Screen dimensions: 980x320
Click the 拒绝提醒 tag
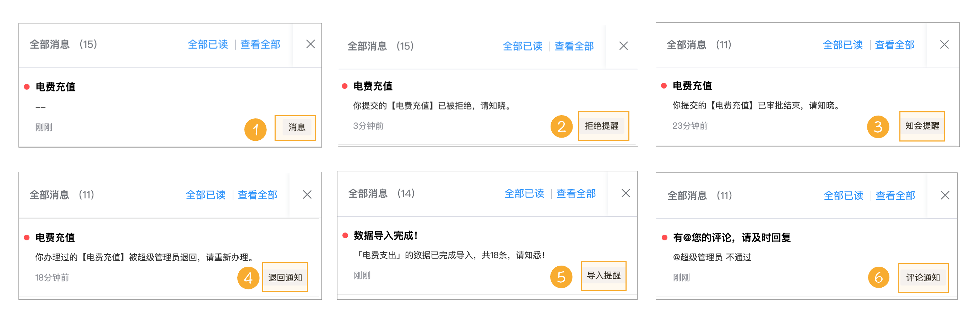(x=603, y=126)
